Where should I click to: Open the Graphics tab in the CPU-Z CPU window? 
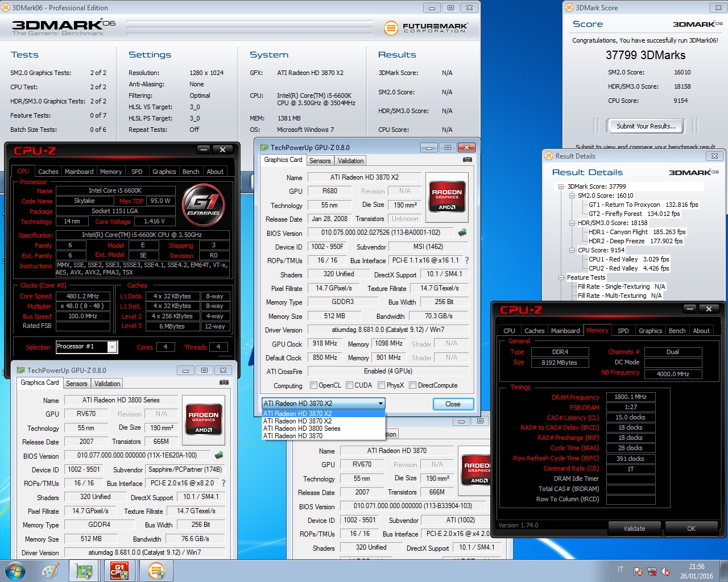[164, 172]
